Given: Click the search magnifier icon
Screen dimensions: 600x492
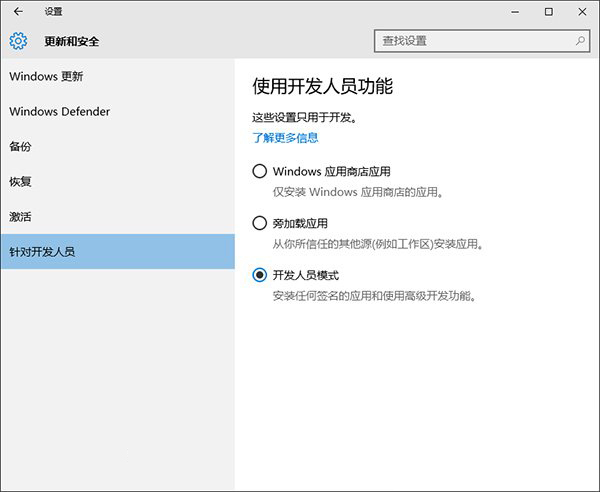Looking at the screenshot, I should (580, 41).
